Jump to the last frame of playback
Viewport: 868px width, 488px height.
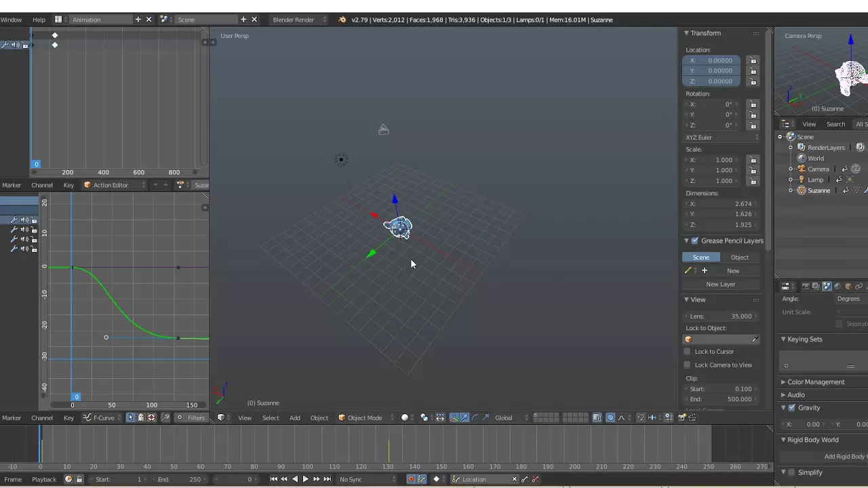(x=327, y=479)
